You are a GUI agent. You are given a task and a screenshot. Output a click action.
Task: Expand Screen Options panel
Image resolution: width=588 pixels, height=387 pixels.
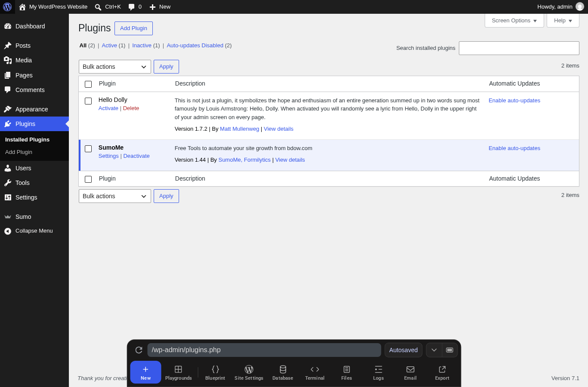(514, 21)
